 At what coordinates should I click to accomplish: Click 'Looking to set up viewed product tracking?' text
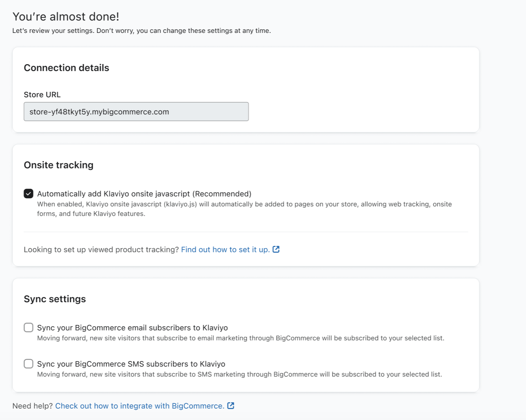click(101, 249)
